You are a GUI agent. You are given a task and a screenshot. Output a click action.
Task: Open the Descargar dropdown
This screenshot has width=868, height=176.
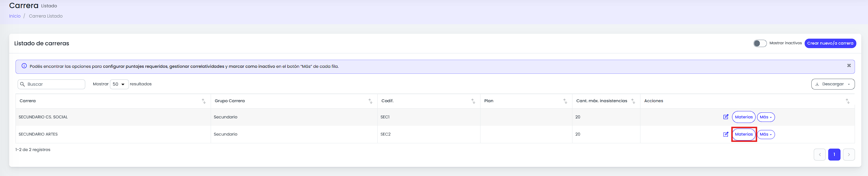coord(833,84)
